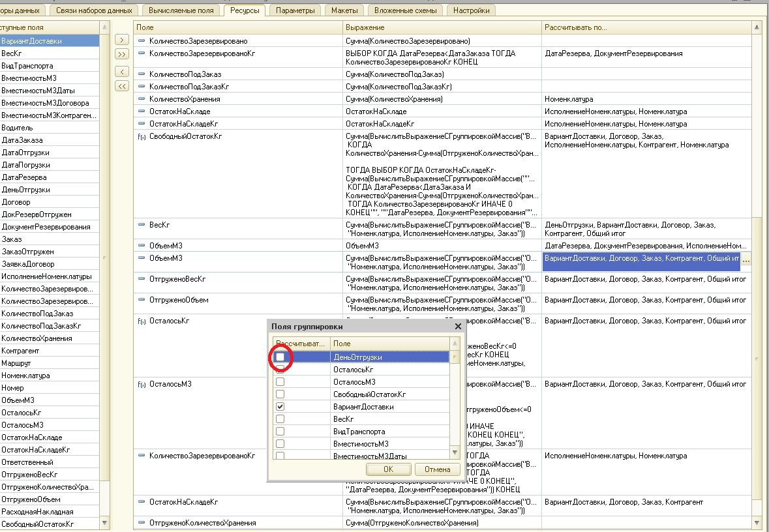Click the Отмена button
The width and height of the screenshot is (769, 532).
coord(438,469)
